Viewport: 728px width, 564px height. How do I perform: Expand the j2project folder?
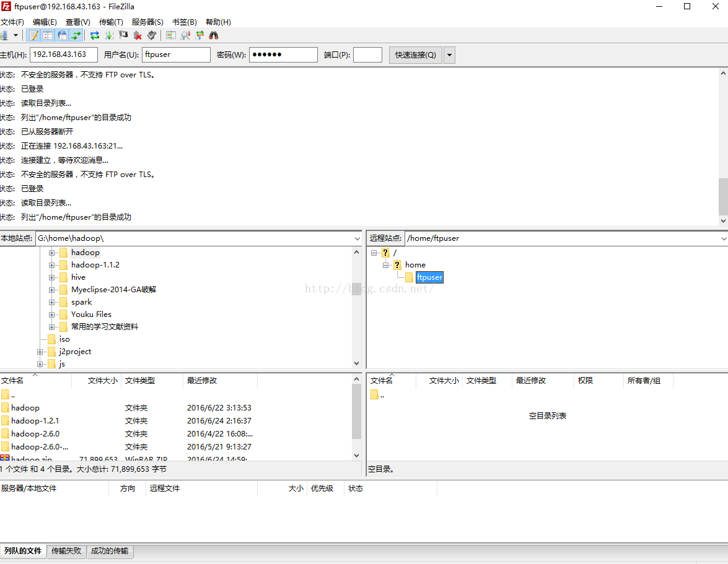(40, 352)
